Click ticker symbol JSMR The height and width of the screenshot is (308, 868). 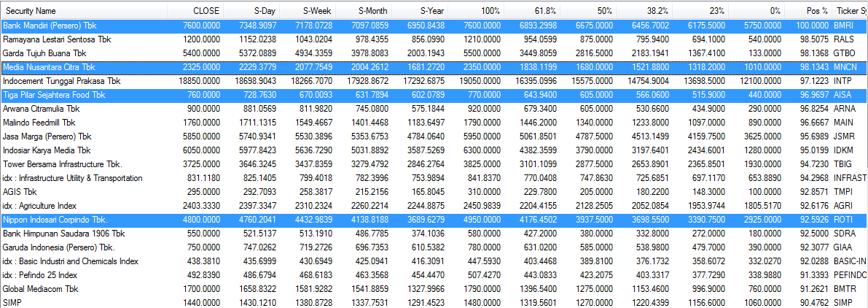844,136
